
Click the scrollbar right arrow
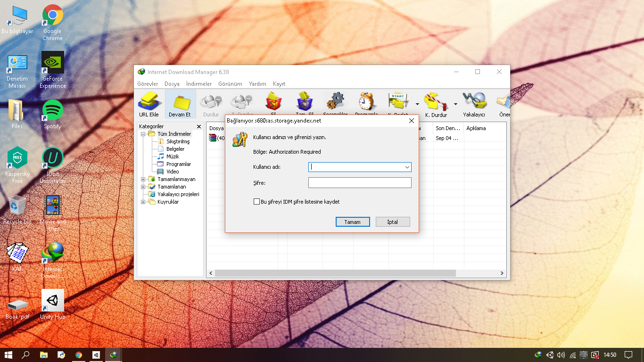[x=503, y=273]
